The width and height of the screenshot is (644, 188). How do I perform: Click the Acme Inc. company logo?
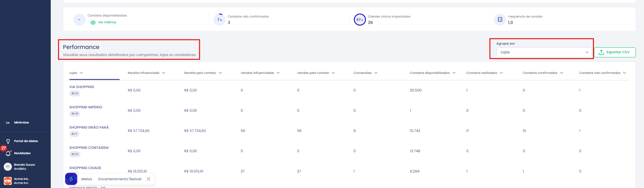[8, 181]
